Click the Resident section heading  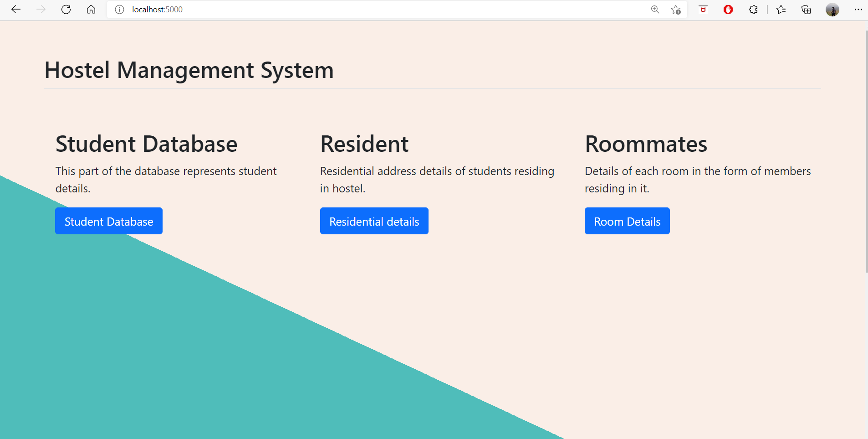tap(364, 144)
